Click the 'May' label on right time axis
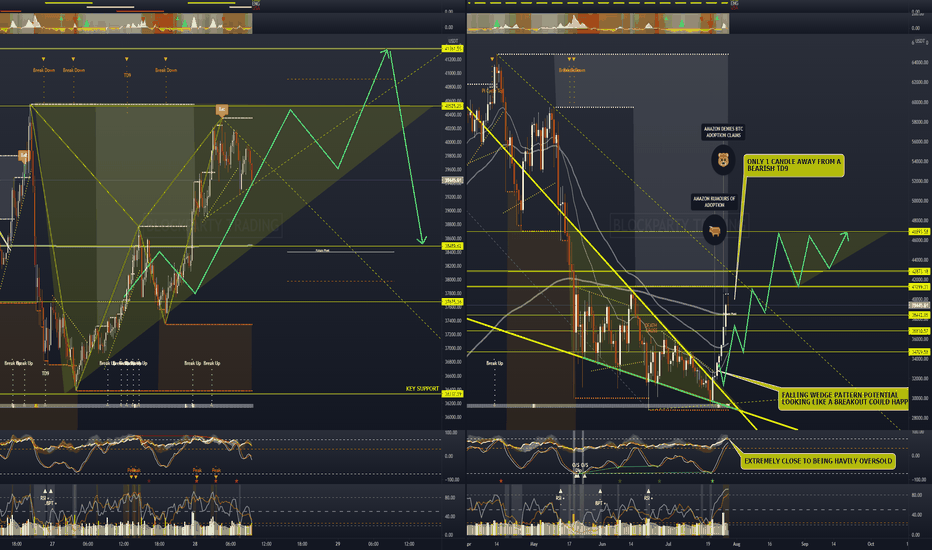Screen dimensions: 932x550 tap(533, 544)
